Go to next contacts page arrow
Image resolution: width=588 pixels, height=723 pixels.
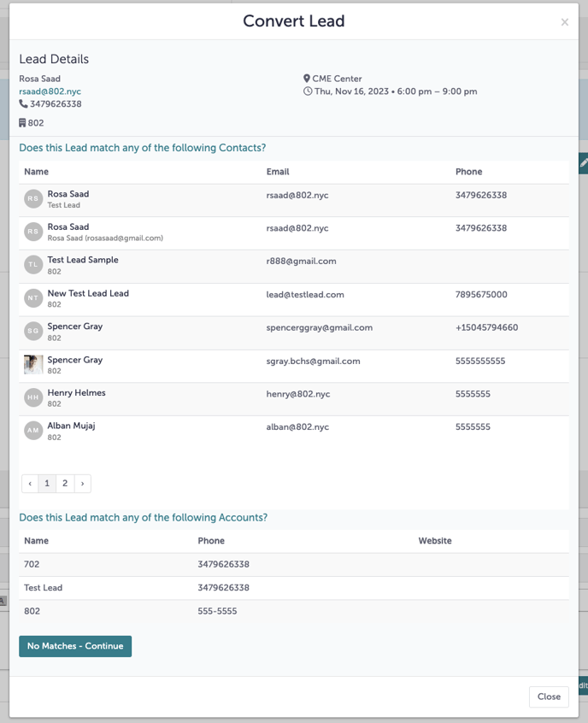tap(82, 484)
